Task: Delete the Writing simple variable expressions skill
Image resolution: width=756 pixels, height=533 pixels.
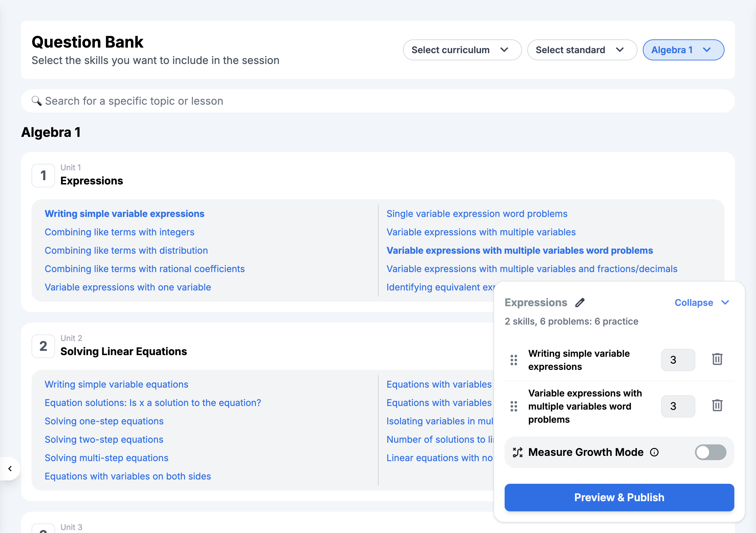Action: [x=717, y=359]
